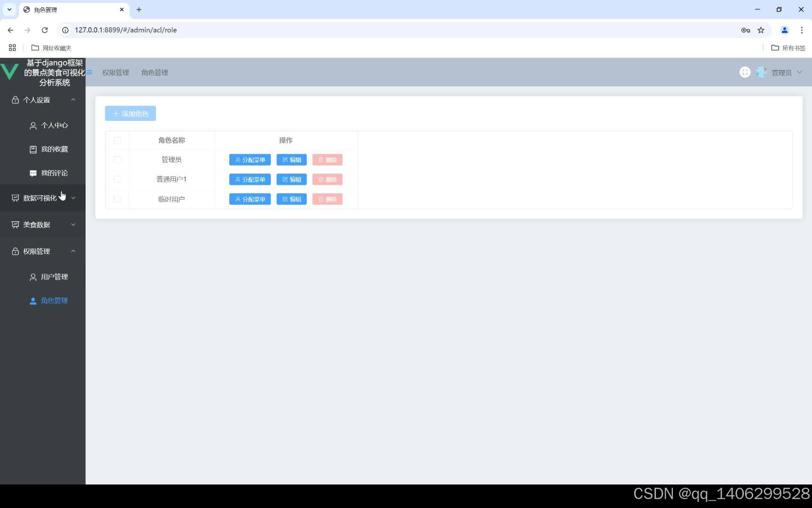This screenshot has height=508, width=812.
Task: Click 分配菜单 for 临时用户
Action: pyautogui.click(x=250, y=199)
